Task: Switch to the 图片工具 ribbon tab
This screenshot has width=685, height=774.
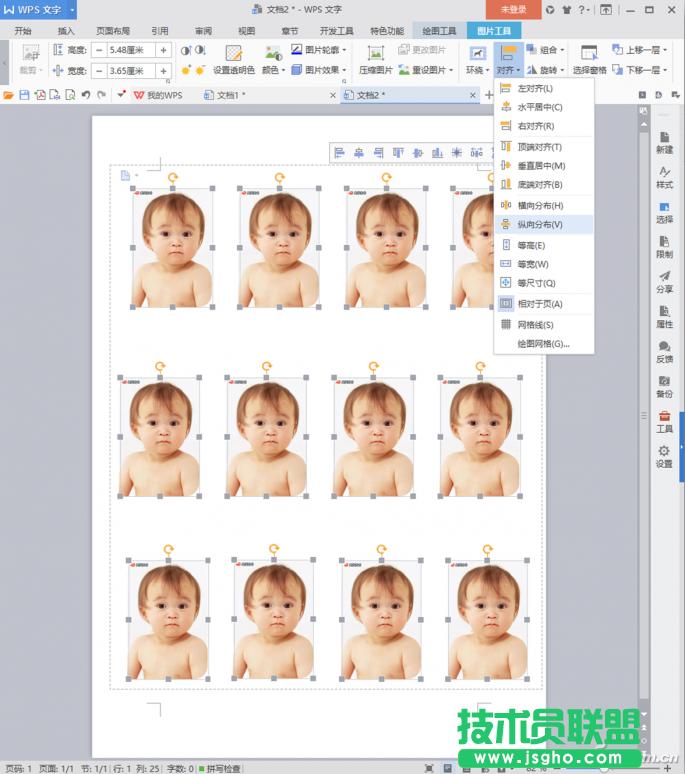Action: [x=494, y=31]
